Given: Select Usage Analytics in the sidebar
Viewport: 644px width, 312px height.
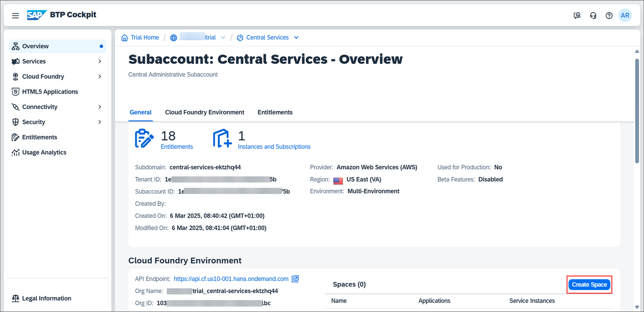Looking at the screenshot, I should [58, 153].
